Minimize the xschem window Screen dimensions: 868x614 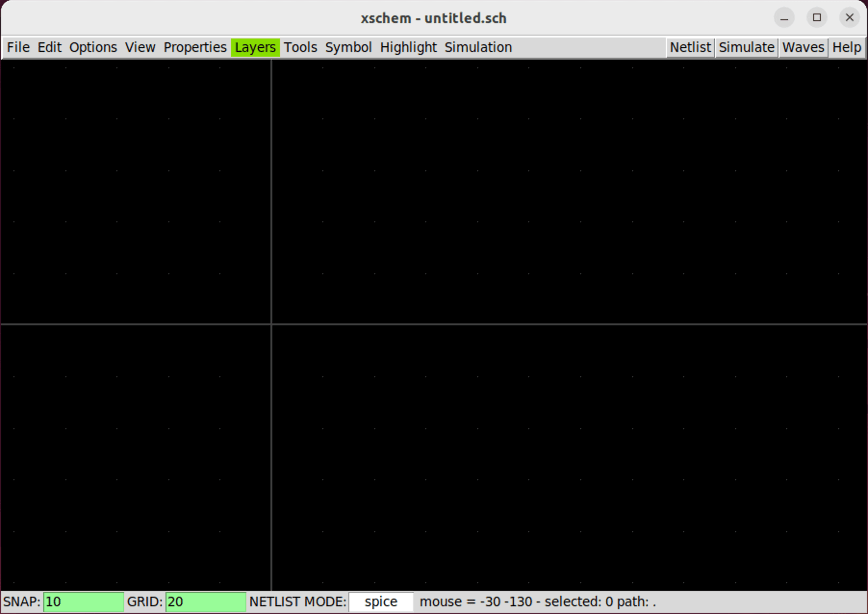pyautogui.click(x=784, y=18)
